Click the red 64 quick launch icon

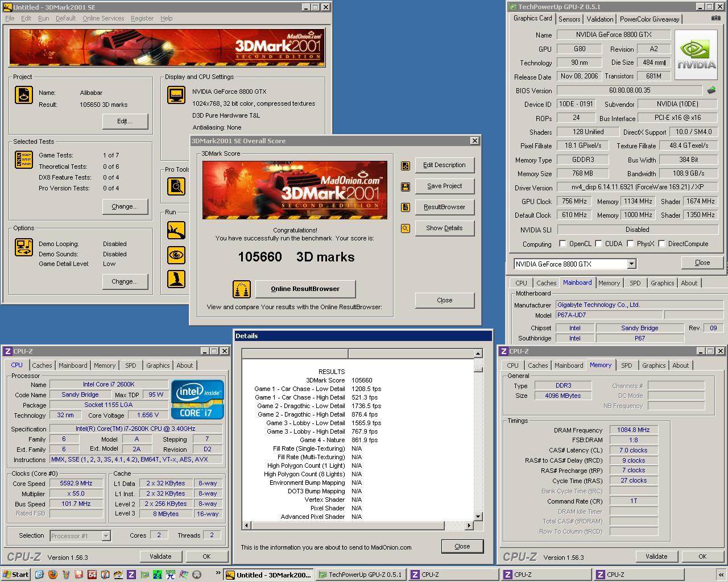coord(92,575)
